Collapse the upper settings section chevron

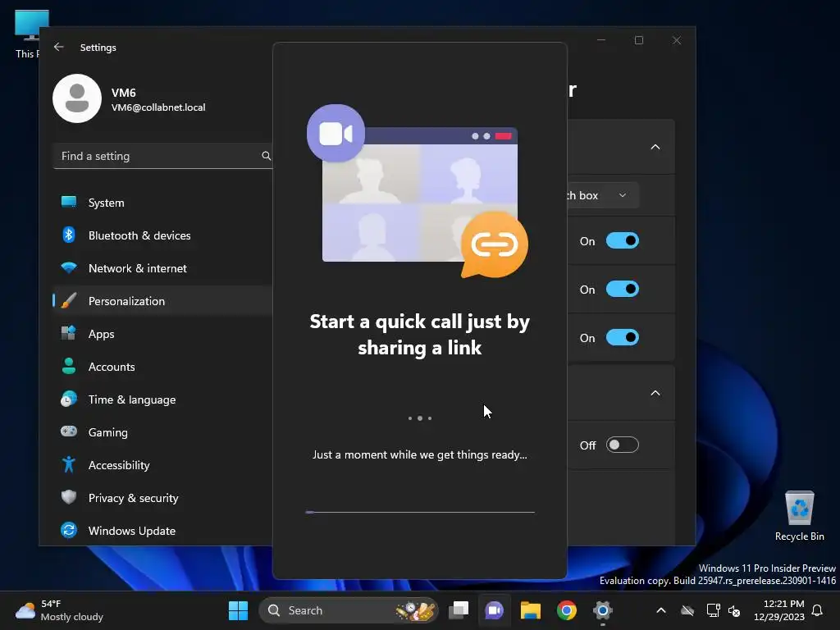tap(655, 147)
